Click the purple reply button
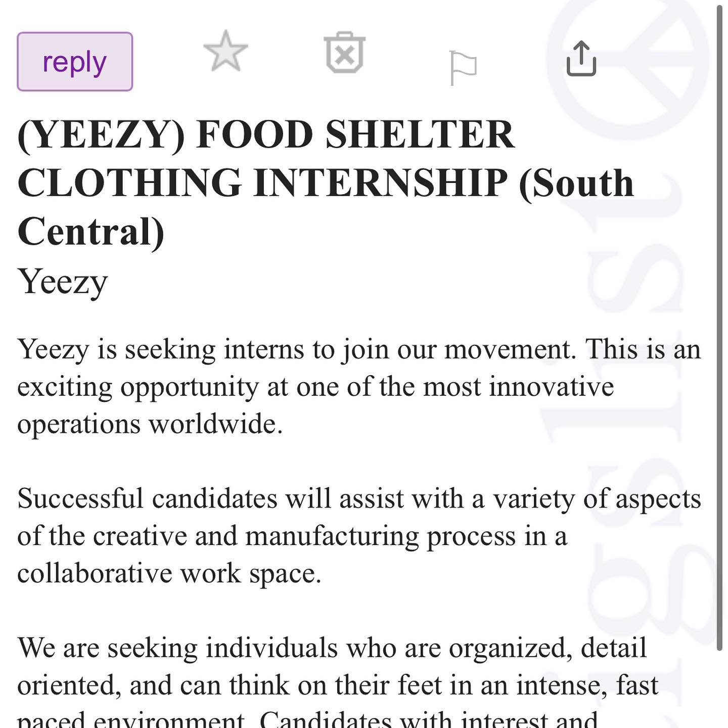The image size is (728, 728). [x=75, y=62]
